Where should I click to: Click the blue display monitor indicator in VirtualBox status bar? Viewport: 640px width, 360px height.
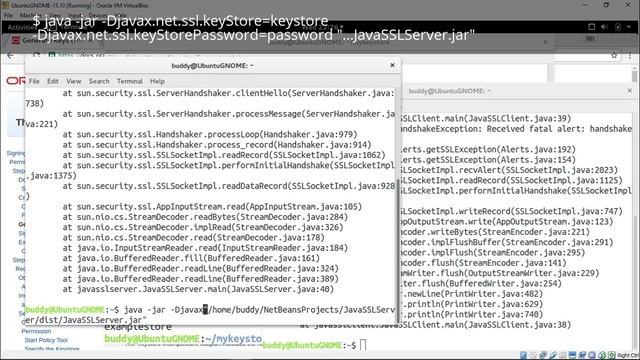click(573, 355)
